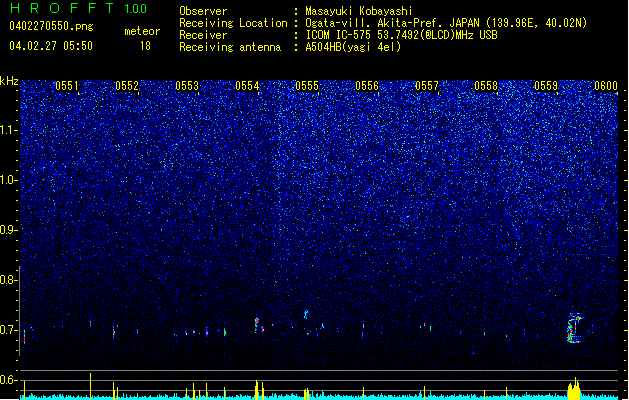Click the Receiving Location label
The width and height of the screenshot is (629, 400).
[233, 23]
